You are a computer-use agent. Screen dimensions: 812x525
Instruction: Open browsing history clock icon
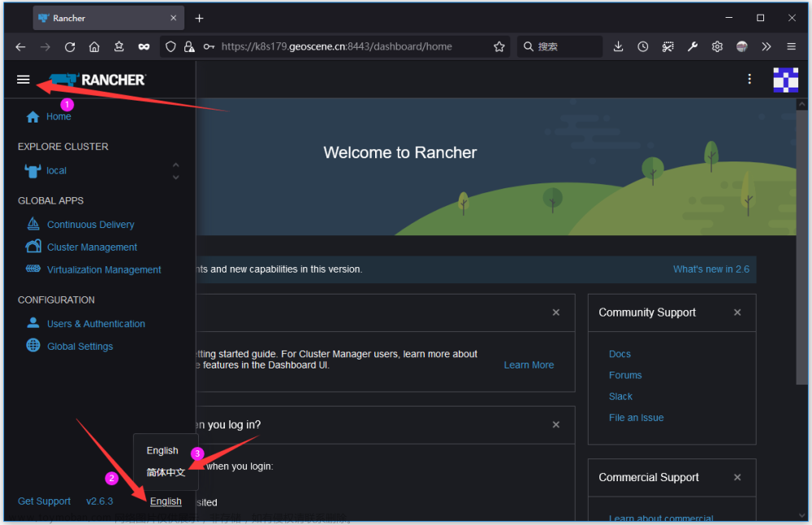642,47
